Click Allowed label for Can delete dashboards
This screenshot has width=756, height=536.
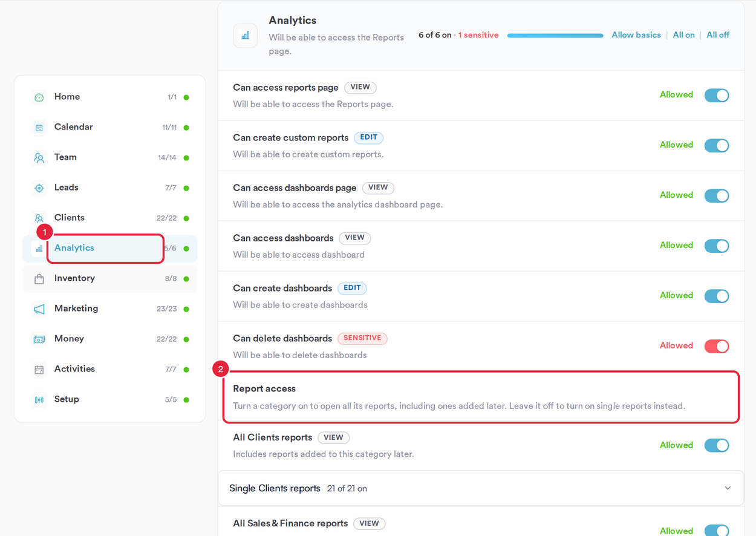676,345
